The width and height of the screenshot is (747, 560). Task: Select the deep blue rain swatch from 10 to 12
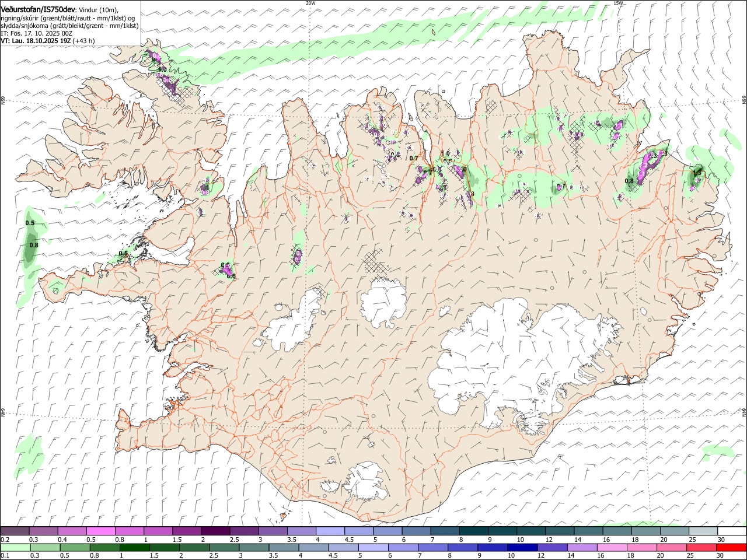tap(523, 548)
